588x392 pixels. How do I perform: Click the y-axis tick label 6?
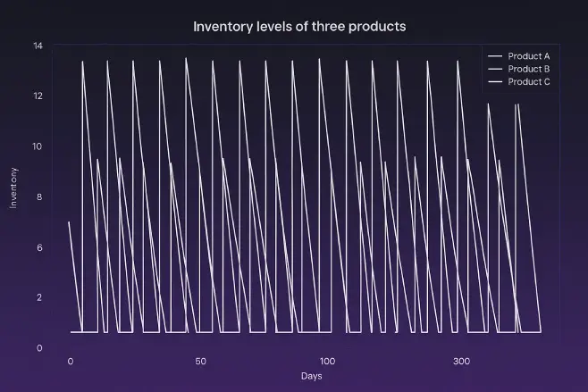[x=39, y=247]
